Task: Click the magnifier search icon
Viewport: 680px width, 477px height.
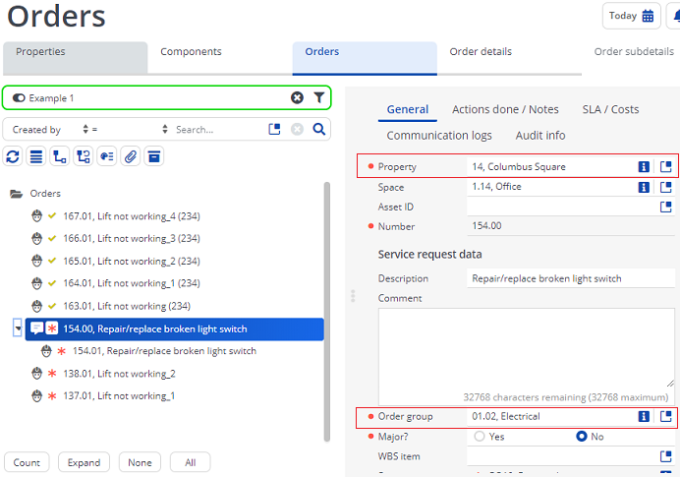Action: pos(319,129)
